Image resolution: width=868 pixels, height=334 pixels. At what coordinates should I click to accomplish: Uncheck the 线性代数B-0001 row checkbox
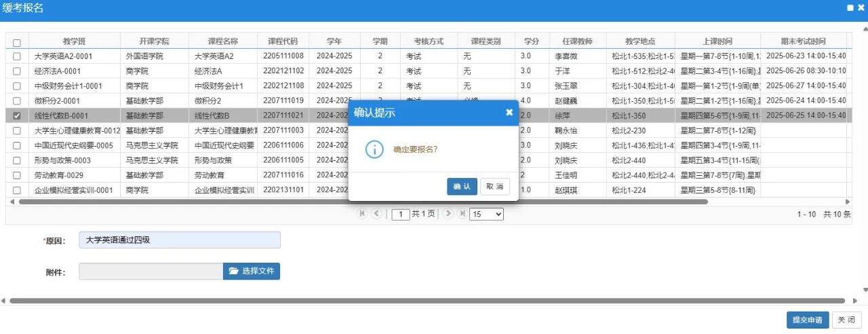click(x=17, y=115)
